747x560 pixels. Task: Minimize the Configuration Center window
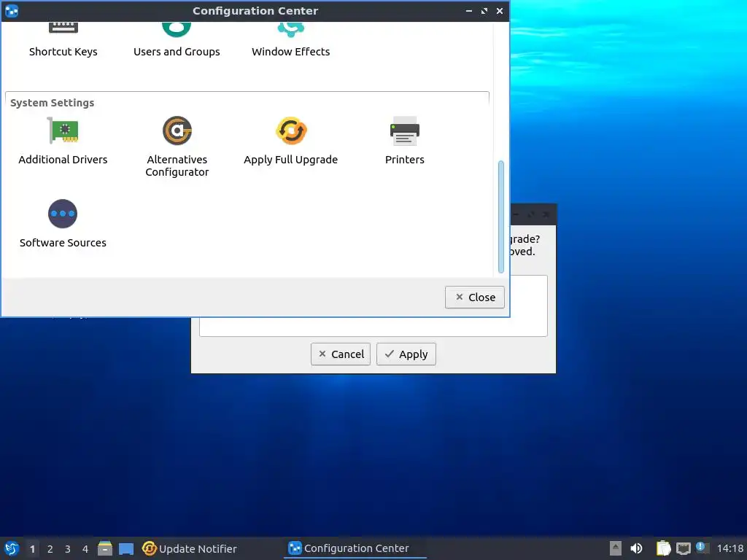pos(469,10)
